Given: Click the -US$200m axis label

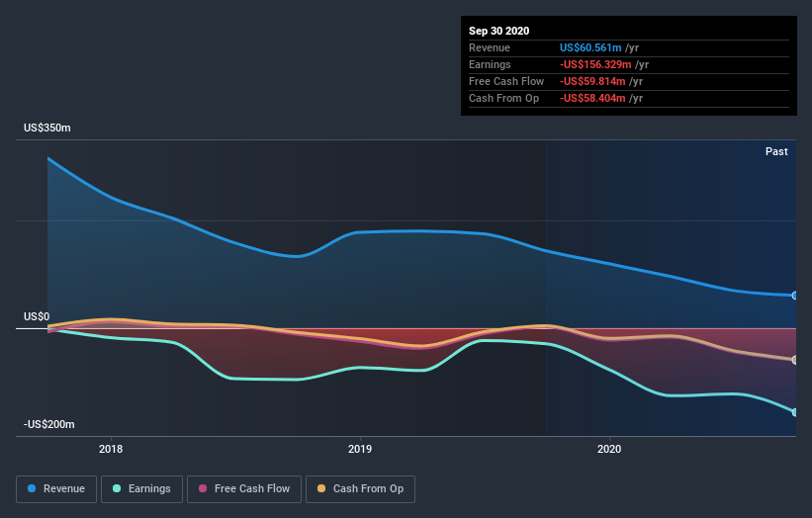Looking at the screenshot, I should [x=49, y=424].
